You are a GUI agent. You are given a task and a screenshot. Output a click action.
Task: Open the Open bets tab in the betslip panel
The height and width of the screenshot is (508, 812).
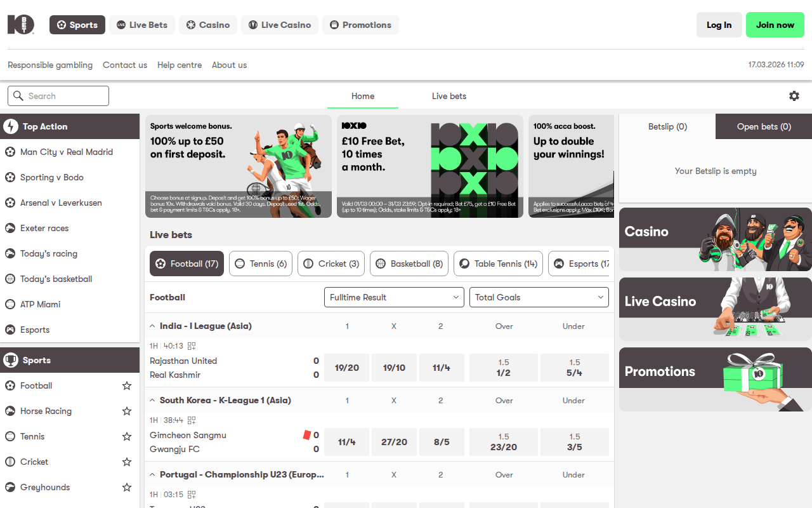[x=763, y=126]
